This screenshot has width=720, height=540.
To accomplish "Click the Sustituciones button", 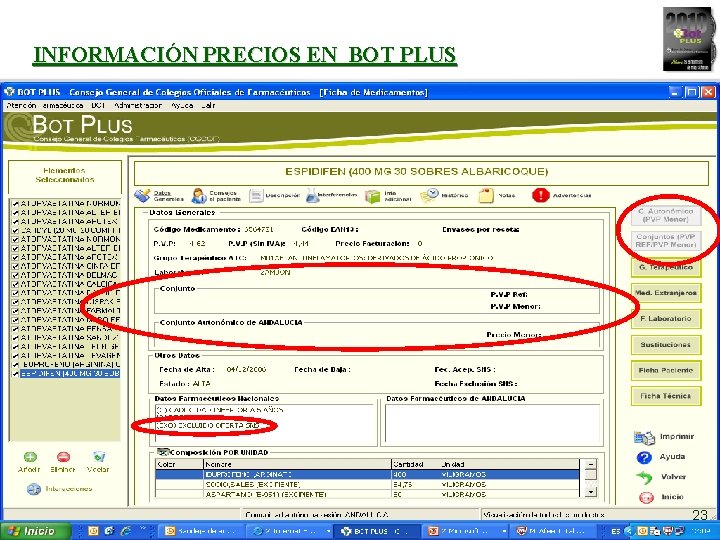I will pyautogui.click(x=666, y=345).
